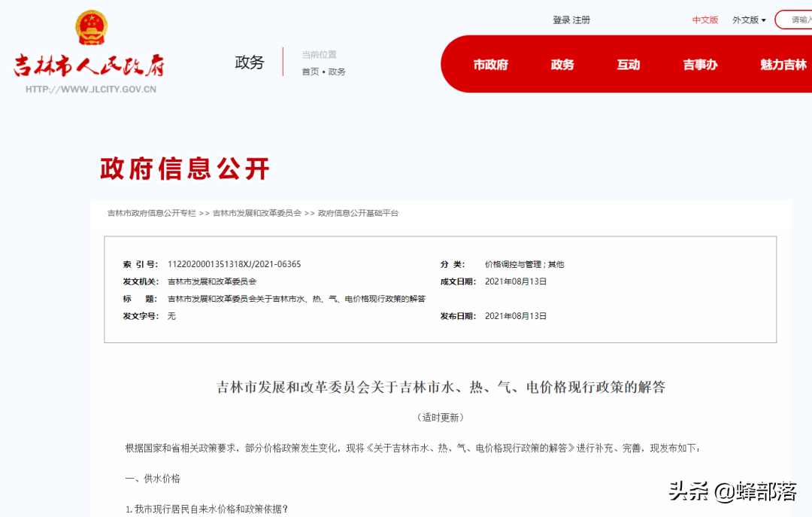Open the 政务 item in red navigation bar
Image resolution: width=812 pixels, height=517 pixels.
click(x=562, y=65)
